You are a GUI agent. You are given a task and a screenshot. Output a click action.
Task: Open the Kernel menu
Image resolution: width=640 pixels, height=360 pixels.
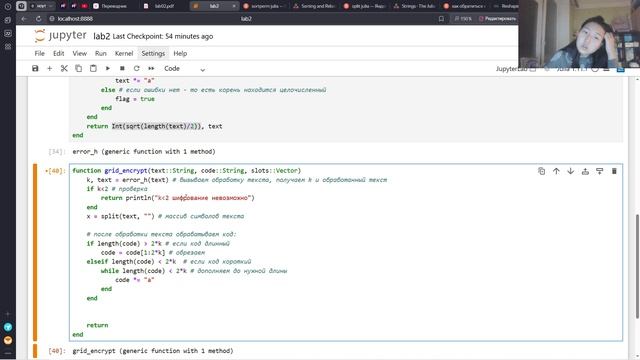(x=124, y=53)
